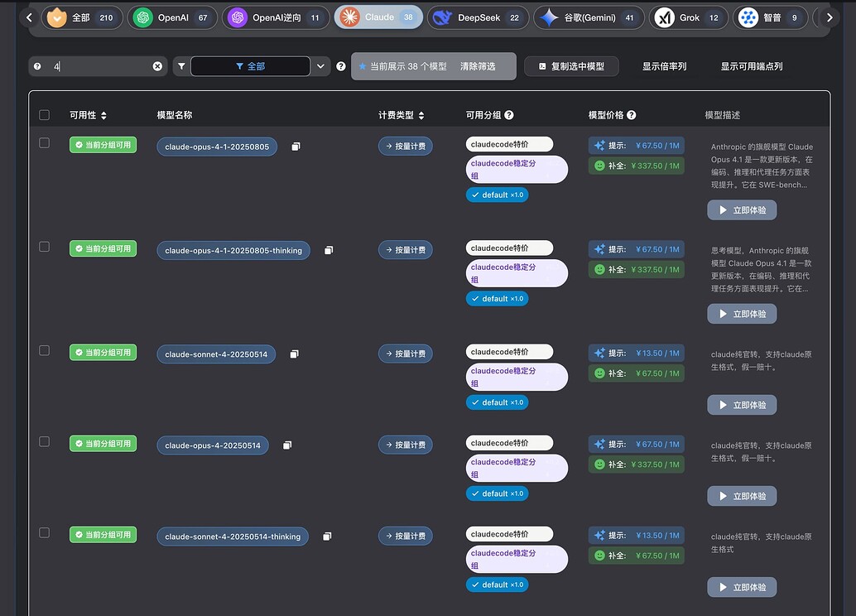This screenshot has height=616, width=856.
Task: Click 立即体验 for claude-opus-4-1-20250805-thinking
Action: 742,314
